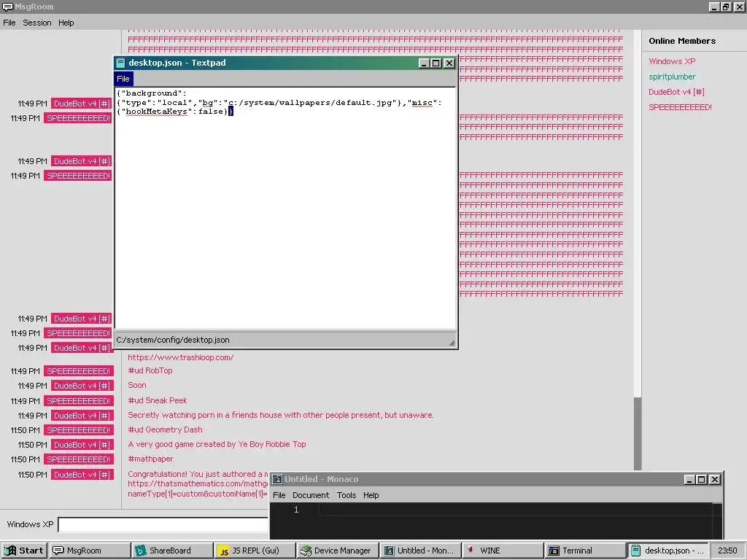
Task: Click the '#ud Geometry Dash' message
Action: [165, 429]
